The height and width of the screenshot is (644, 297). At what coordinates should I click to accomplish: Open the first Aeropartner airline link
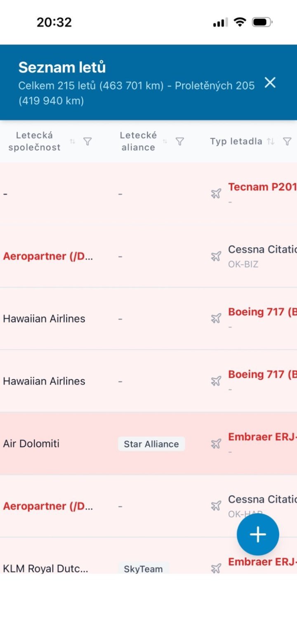pyautogui.click(x=48, y=256)
